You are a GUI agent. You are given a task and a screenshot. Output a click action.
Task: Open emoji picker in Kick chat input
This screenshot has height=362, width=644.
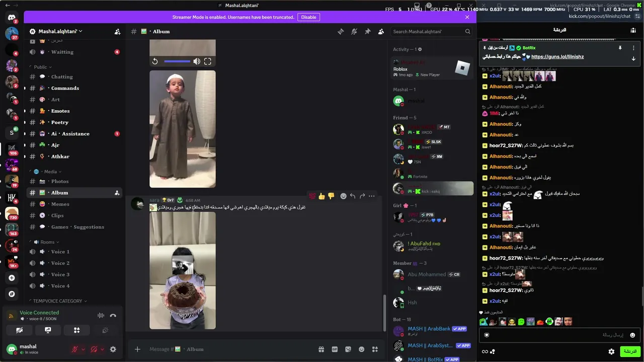pyautogui.click(x=632, y=335)
